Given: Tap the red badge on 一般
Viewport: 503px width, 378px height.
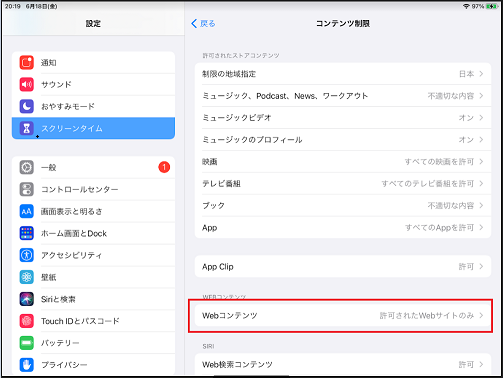Looking at the screenshot, I should 164,167.
